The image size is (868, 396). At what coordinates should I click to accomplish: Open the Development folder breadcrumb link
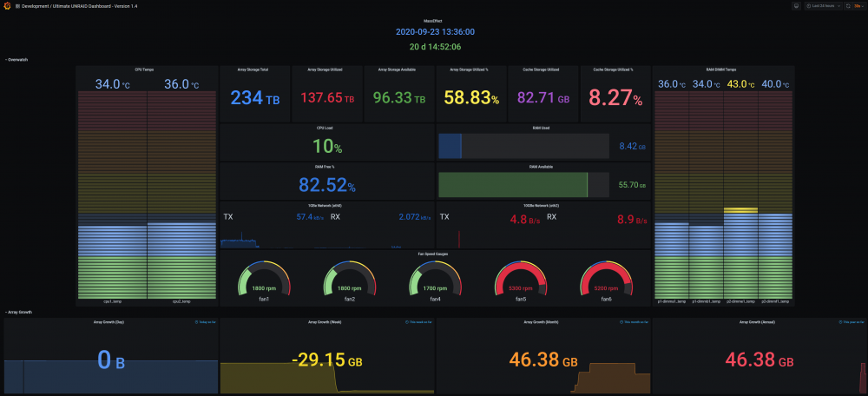(35, 6)
